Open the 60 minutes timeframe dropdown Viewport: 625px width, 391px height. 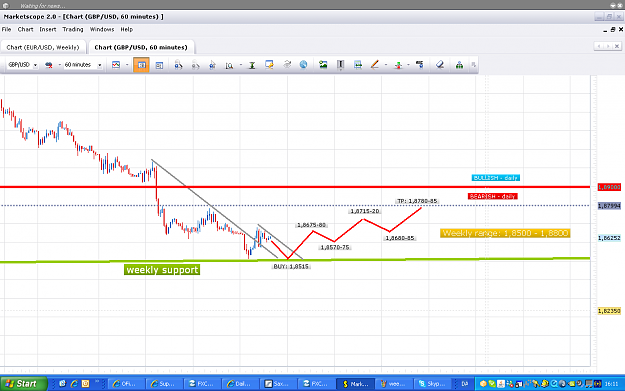point(100,65)
